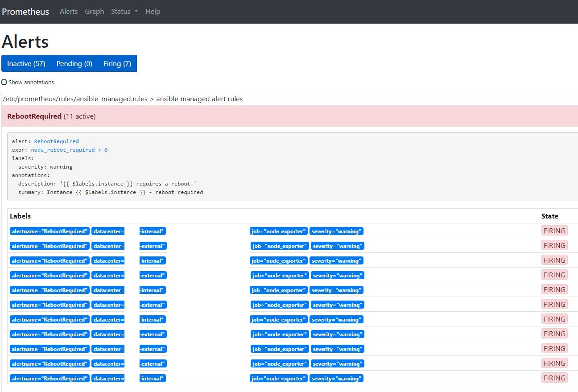The width and height of the screenshot is (578, 392).
Task: Collapse the RebootRequired (11 active) alert header
Action: click(290, 116)
